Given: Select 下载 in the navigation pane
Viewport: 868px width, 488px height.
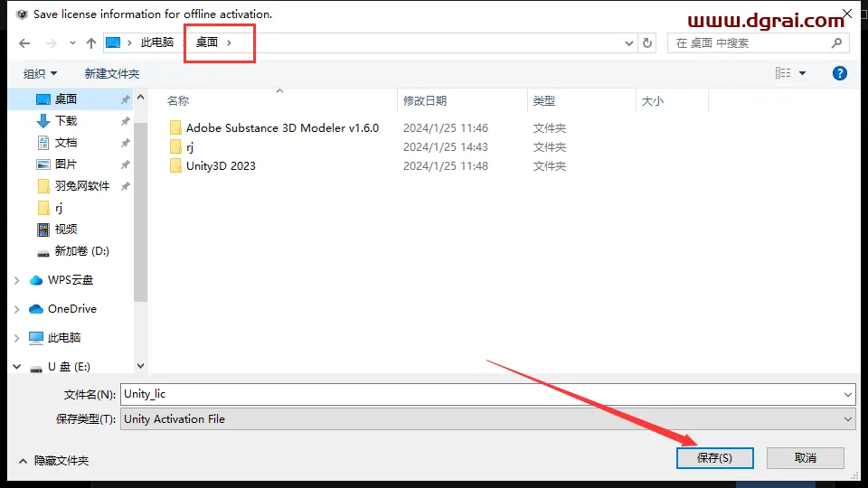Looking at the screenshot, I should point(66,120).
